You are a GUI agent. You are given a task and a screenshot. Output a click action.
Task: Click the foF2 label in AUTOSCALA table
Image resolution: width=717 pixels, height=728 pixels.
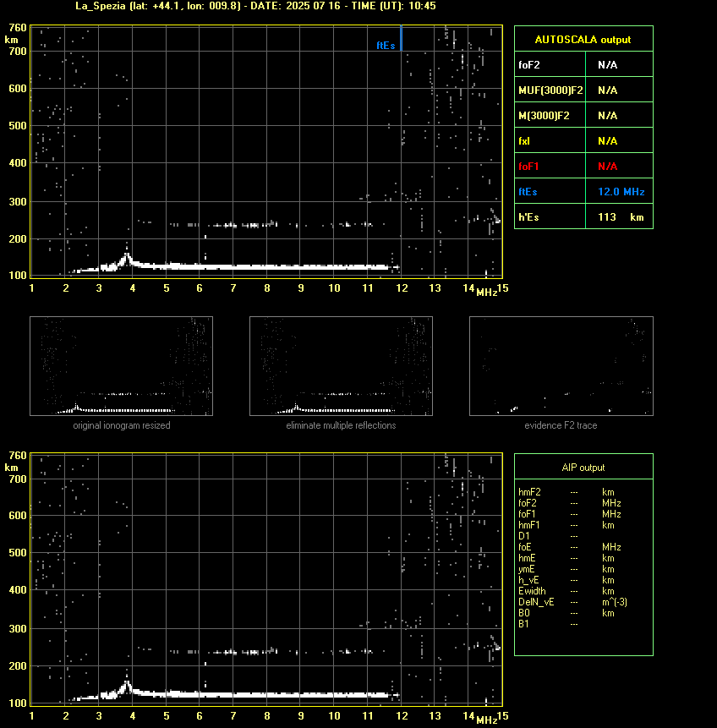(x=529, y=65)
